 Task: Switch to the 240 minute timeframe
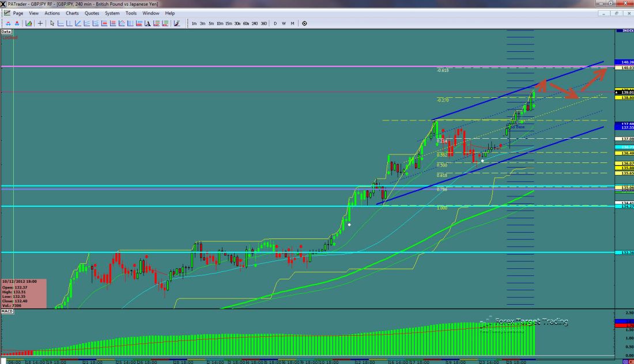coord(254,24)
